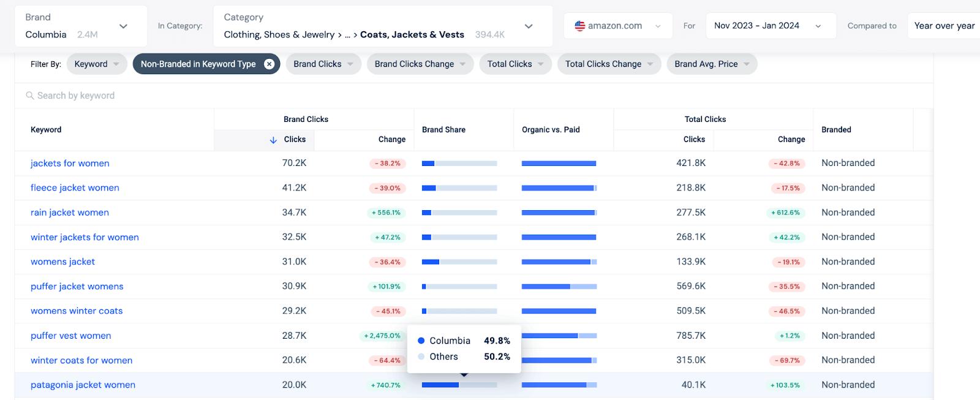Open the Nov 2023 - Jan 2024 date dropdown
The height and width of the screenshot is (400, 980).
pos(771,26)
